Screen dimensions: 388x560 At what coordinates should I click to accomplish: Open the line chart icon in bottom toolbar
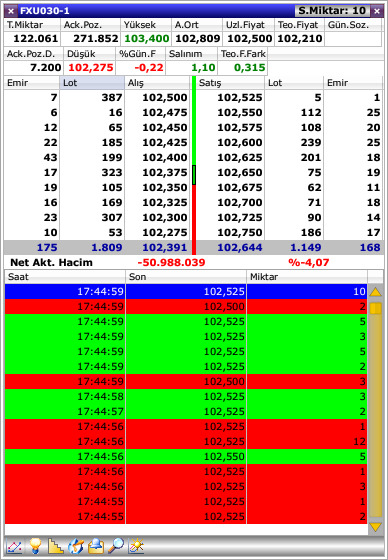14,546
